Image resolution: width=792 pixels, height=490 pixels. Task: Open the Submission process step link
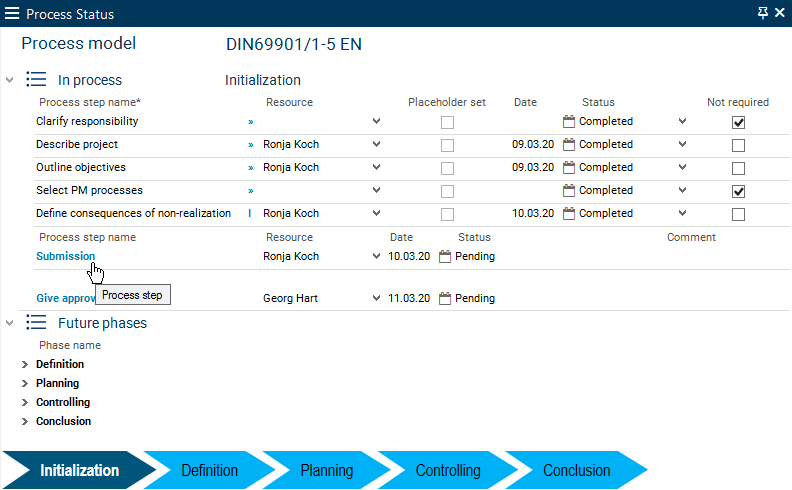pyautogui.click(x=65, y=256)
